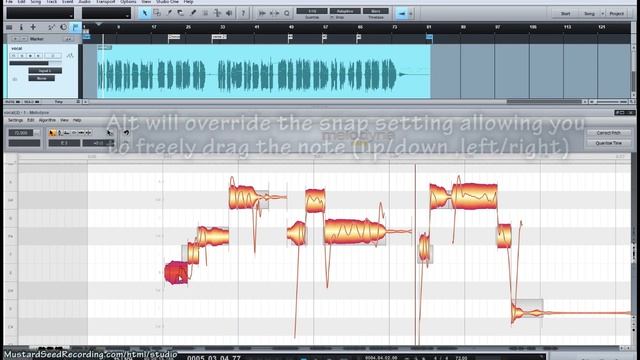
Task: Solo the vocal track
Action: tap(22, 56)
